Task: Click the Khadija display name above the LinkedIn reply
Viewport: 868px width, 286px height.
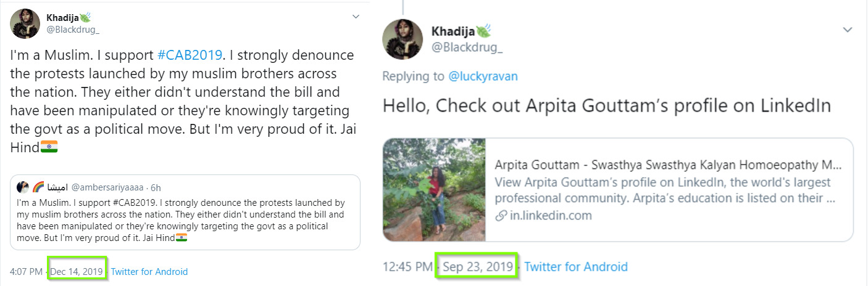Action: [454, 31]
